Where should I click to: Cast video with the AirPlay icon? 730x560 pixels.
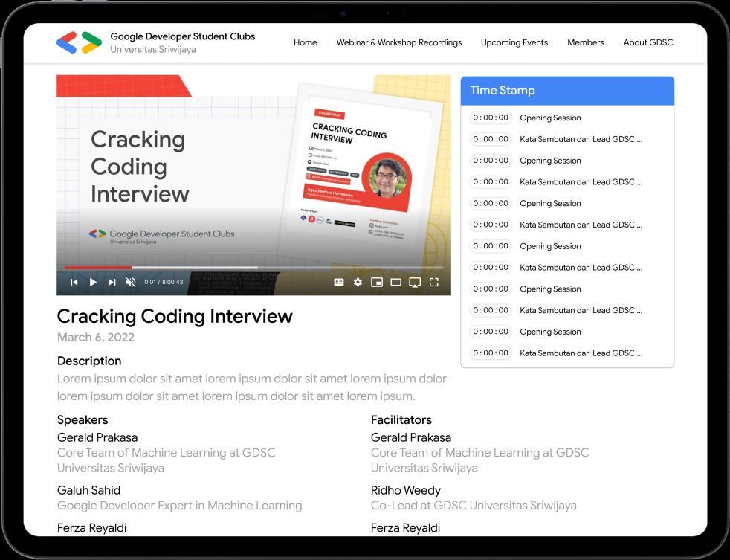415,283
